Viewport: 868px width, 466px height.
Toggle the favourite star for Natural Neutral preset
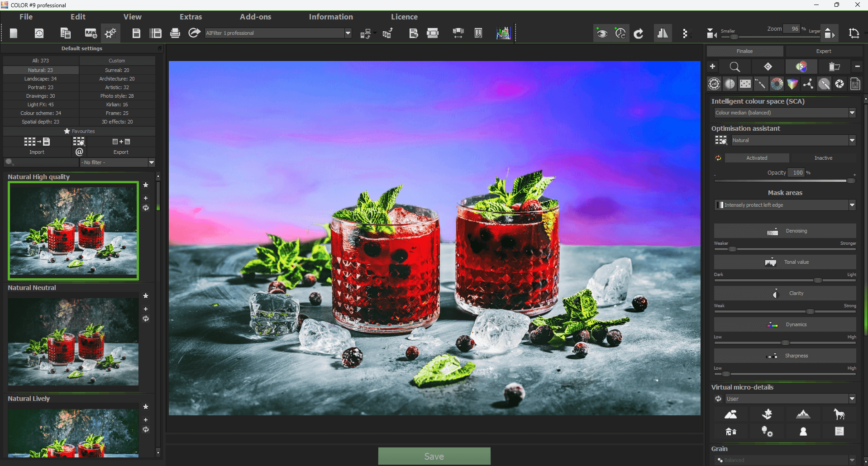coord(146,296)
